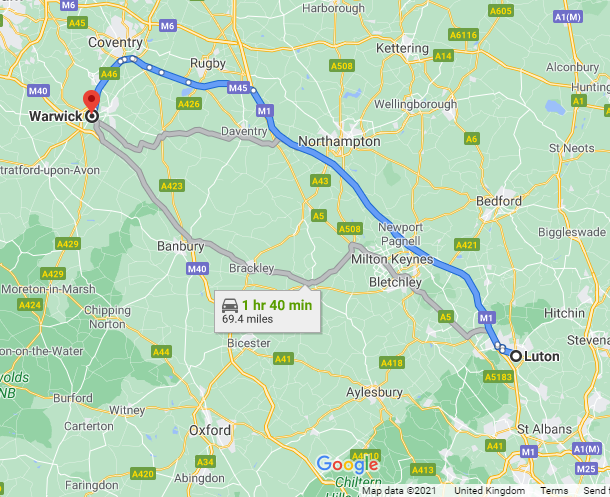This screenshot has width=610, height=497.
Task: Click the M45 motorway shield
Action: coord(238,88)
